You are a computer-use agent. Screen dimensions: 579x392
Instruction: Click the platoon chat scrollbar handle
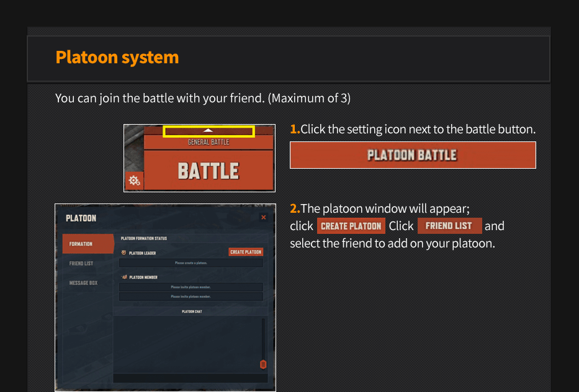[x=263, y=364]
